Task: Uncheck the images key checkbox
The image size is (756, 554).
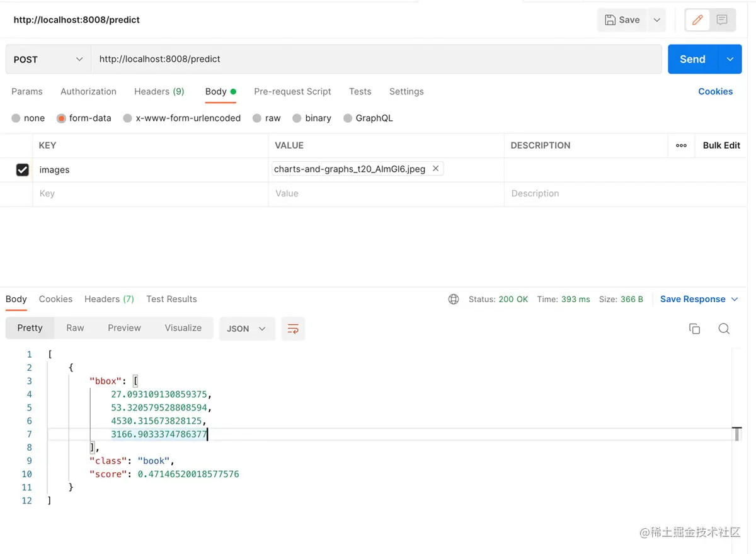Action: coord(23,170)
